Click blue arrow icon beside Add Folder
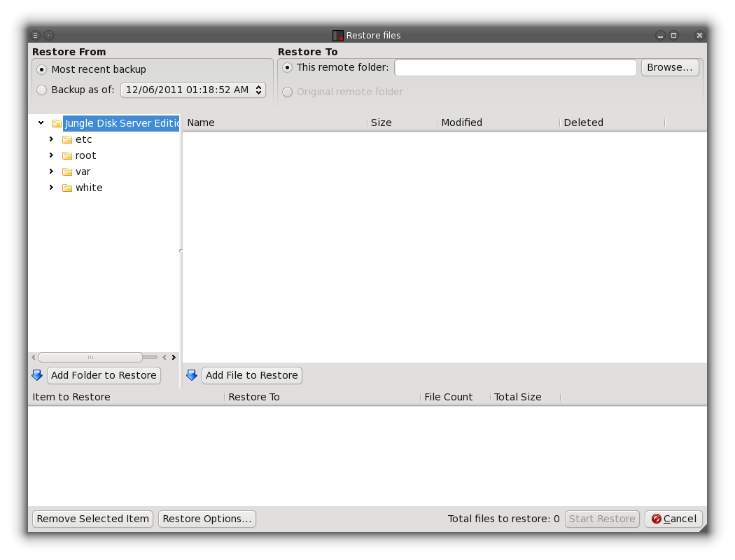Viewport: 735px width, 560px height. [x=37, y=375]
